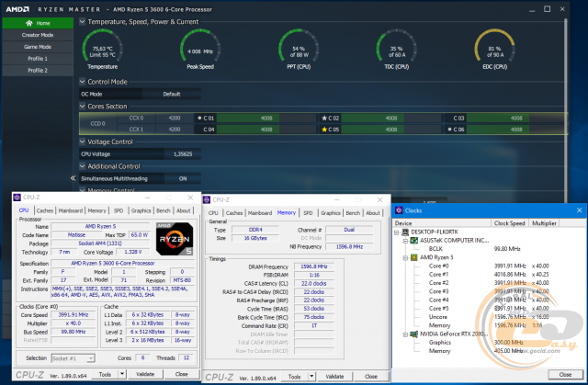Click the C 01 core speed bar
The width and height of the screenshot is (588, 385).
(266, 119)
